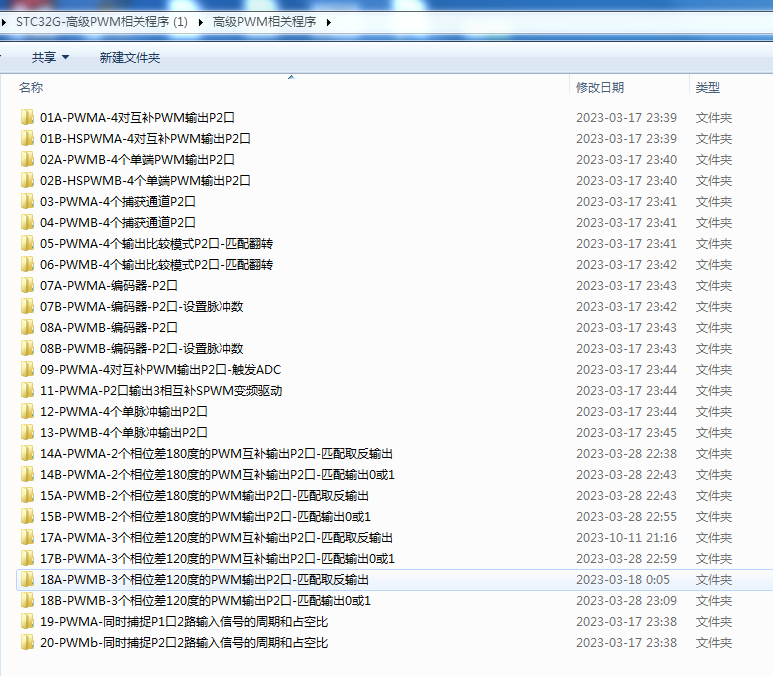
Task: Select name 07B-PWMA-编码器-P2口-设置脉冲数
Action: tap(141, 307)
